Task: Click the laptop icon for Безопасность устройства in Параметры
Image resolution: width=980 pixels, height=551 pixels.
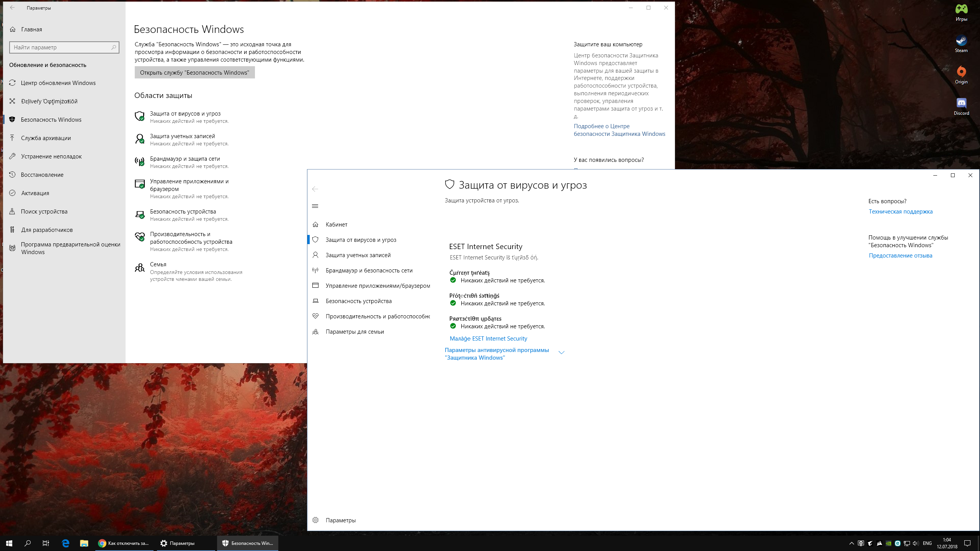Action: coord(140,214)
